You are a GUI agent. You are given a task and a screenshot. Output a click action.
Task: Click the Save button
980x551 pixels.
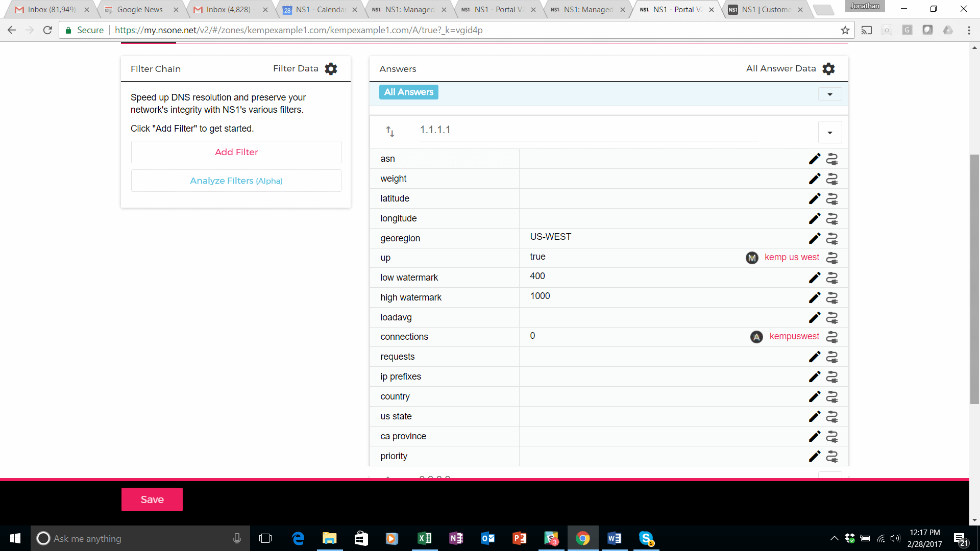coord(152,499)
